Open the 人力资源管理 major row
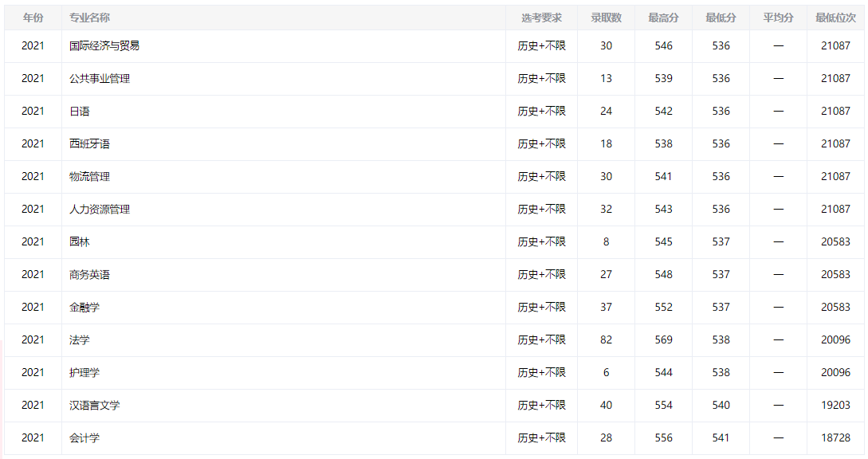The height and width of the screenshot is (459, 868). pyautogui.click(x=100, y=210)
